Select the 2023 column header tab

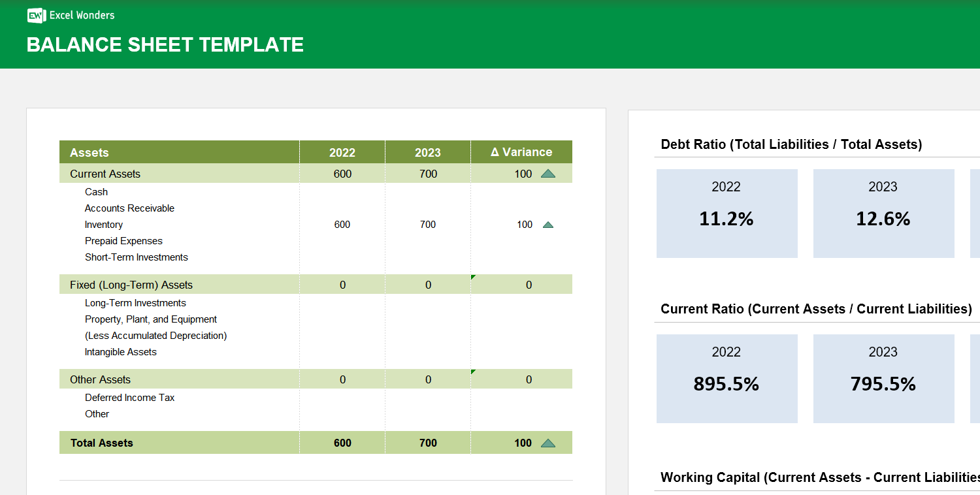coord(427,152)
